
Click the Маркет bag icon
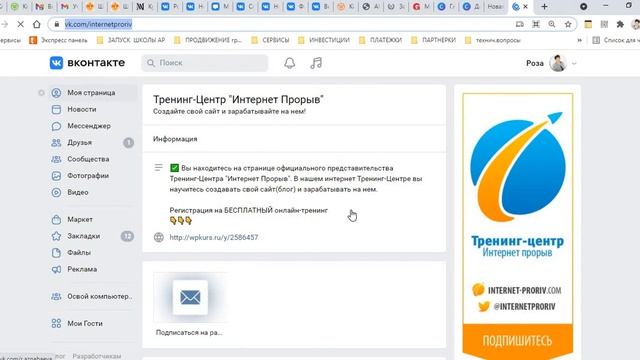tap(56, 220)
